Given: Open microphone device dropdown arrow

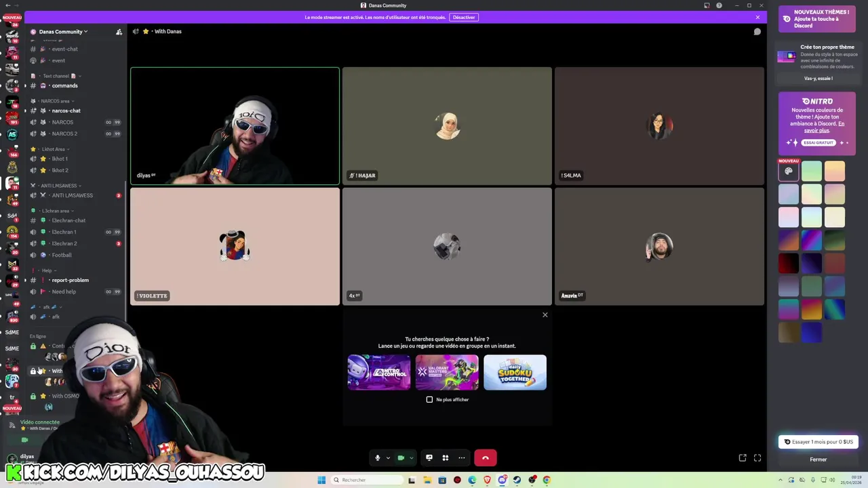Looking at the screenshot, I should pyautogui.click(x=388, y=458).
